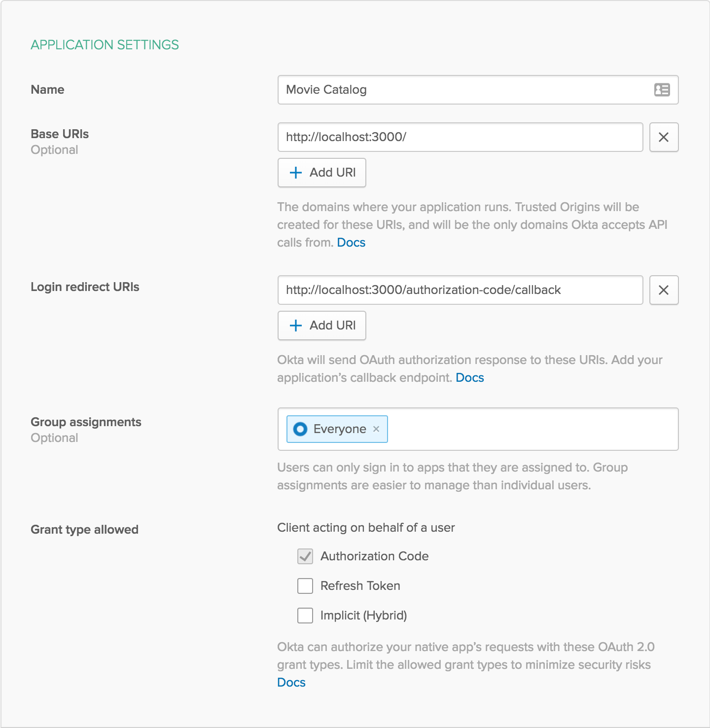Open Docs link for Login redirect URIs
710x728 pixels.
tap(469, 378)
